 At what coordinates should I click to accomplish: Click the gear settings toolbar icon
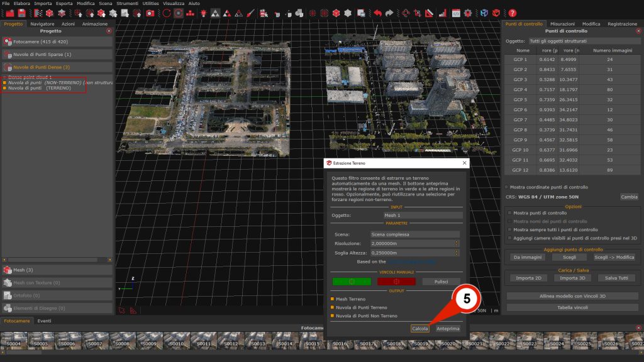(468, 13)
